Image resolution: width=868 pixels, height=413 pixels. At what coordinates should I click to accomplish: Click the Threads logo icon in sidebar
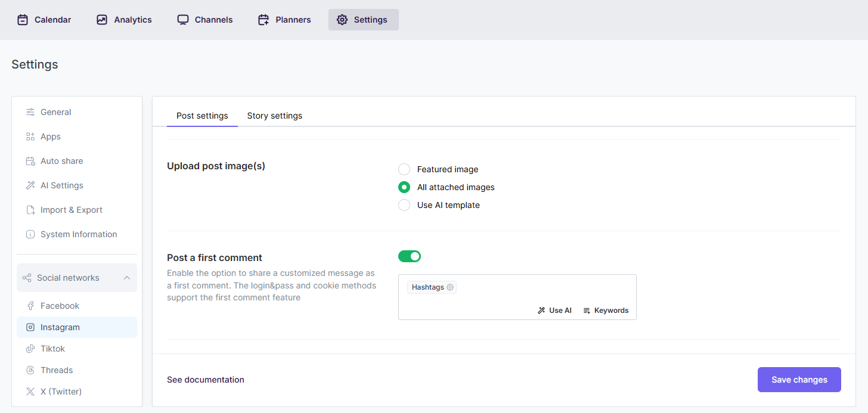(30, 370)
